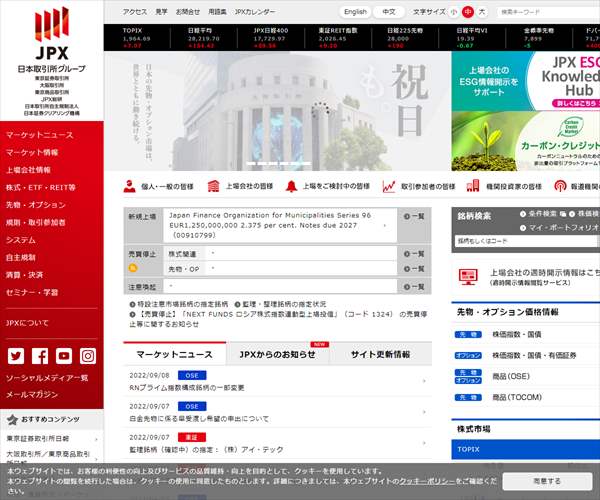The height and width of the screenshot is (500, 600).
Task: Switch the site to 中文
Action: (x=389, y=12)
